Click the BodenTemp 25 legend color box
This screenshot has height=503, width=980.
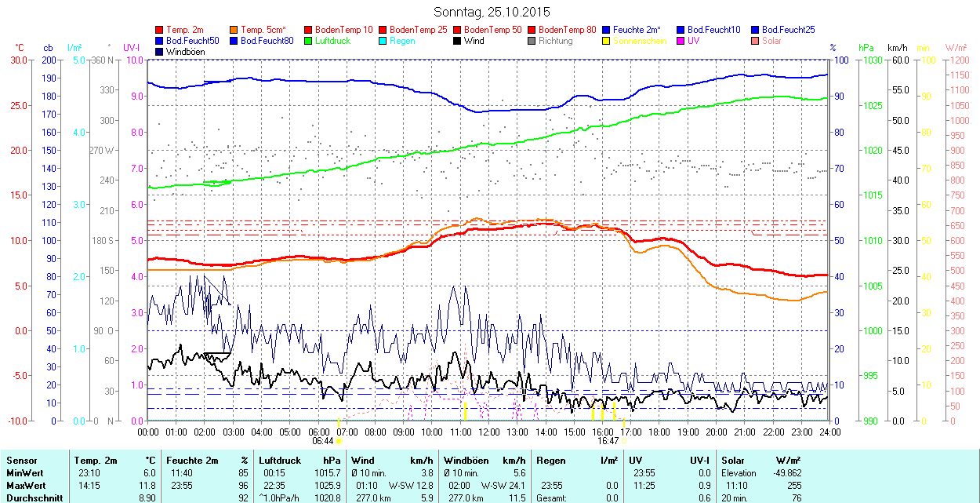(383, 29)
